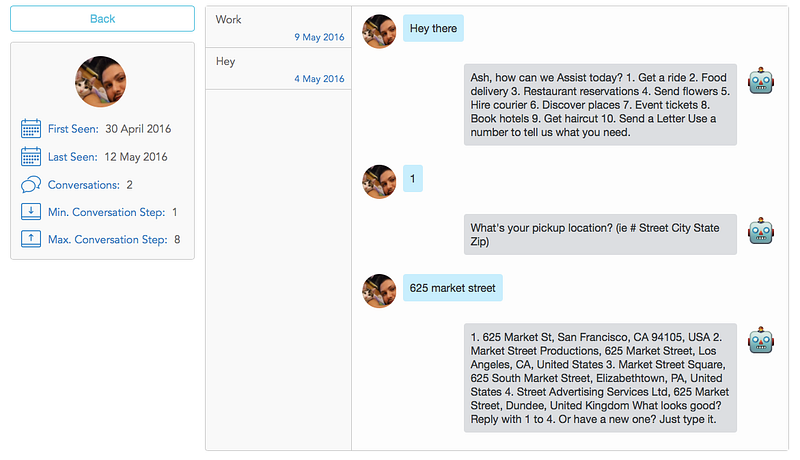Open the Work conversation from 9 May

pyautogui.click(x=278, y=27)
